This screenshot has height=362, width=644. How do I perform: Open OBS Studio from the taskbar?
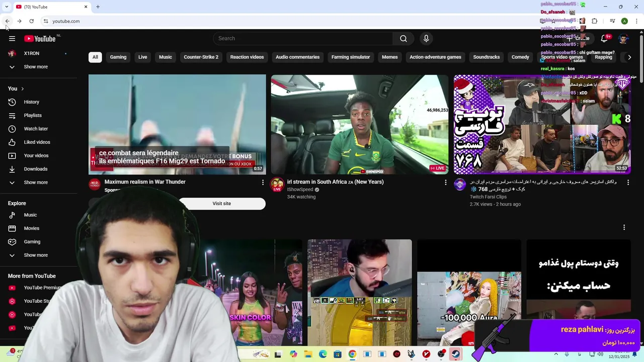tap(441, 354)
